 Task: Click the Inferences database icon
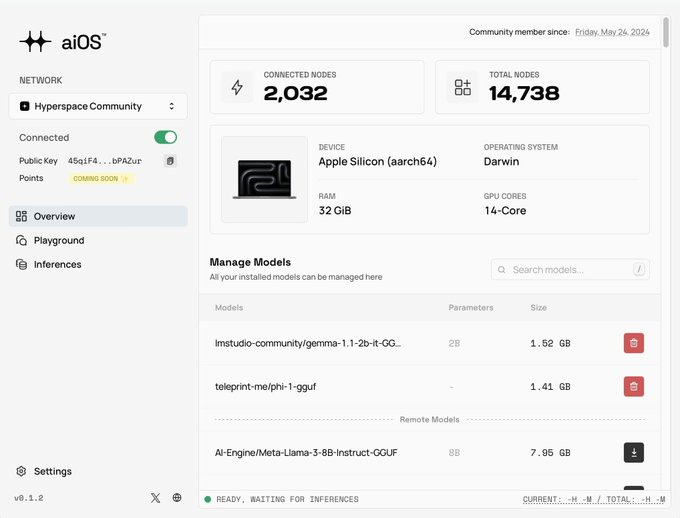tap(21, 264)
